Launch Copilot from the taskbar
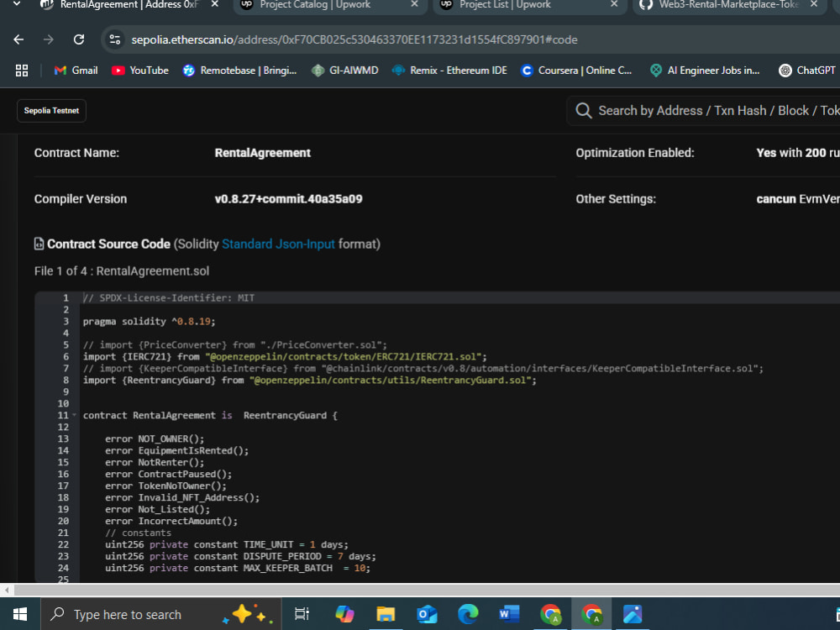This screenshot has width=840, height=630. coord(344,614)
